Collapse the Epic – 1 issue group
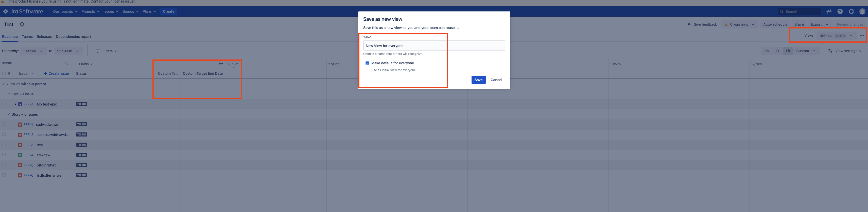This screenshot has width=868, height=212. coord(8,94)
